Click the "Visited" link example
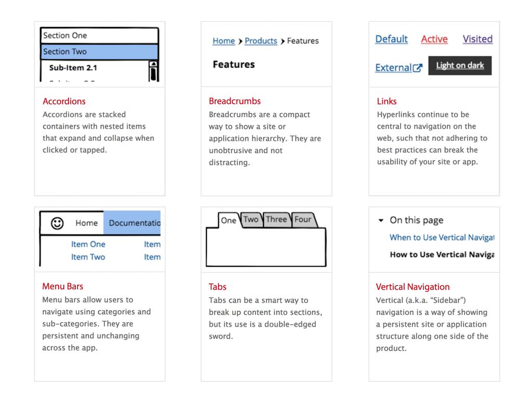Viewport: 532px width, 399px height. pyautogui.click(x=477, y=39)
